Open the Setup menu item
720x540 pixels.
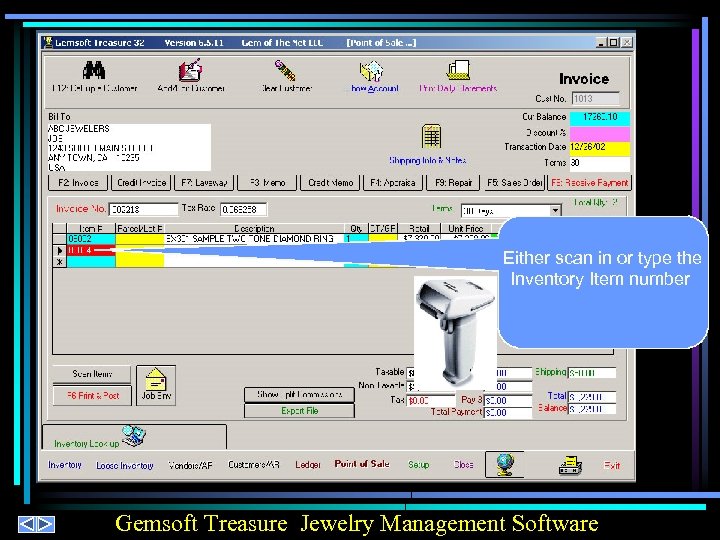(x=418, y=465)
